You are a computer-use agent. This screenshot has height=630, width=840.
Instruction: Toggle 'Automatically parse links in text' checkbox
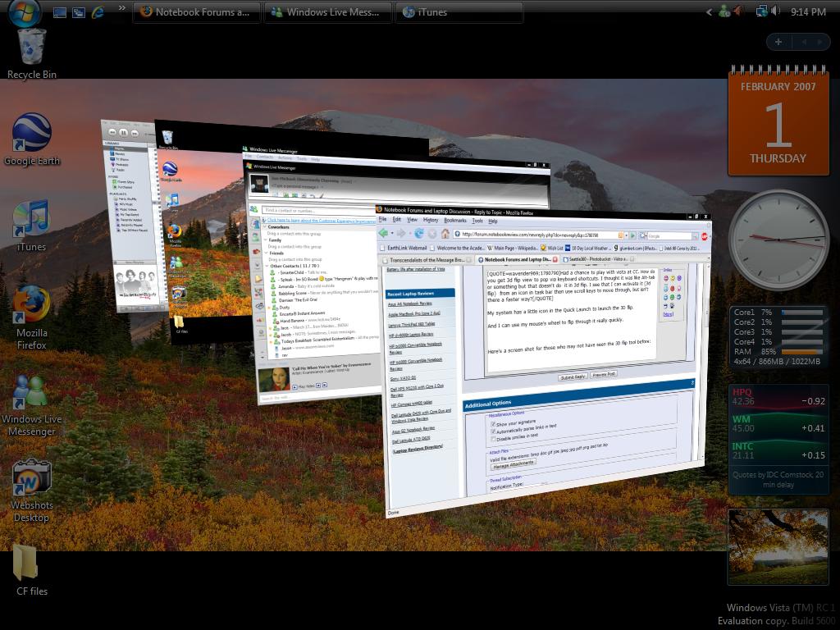[x=493, y=431]
